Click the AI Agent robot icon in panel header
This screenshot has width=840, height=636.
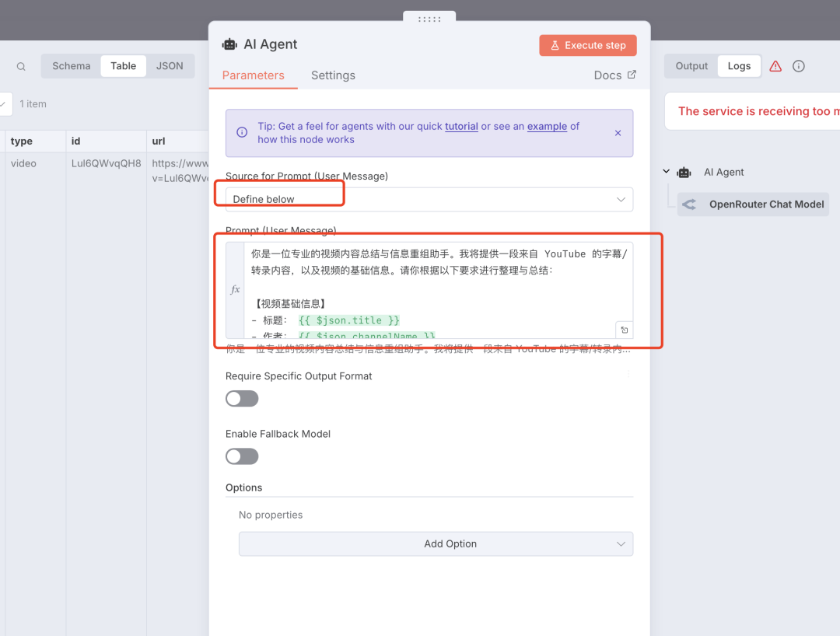click(x=229, y=44)
